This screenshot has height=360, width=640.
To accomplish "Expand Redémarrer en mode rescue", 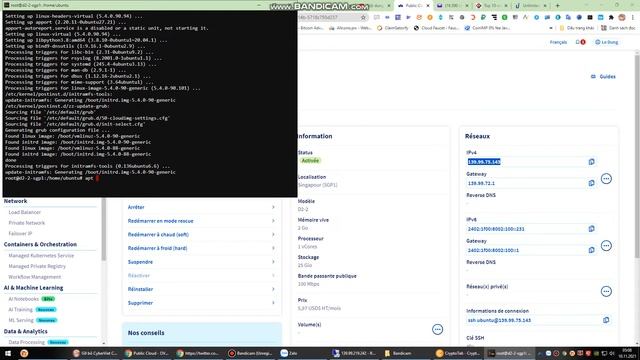I will coord(201,221).
